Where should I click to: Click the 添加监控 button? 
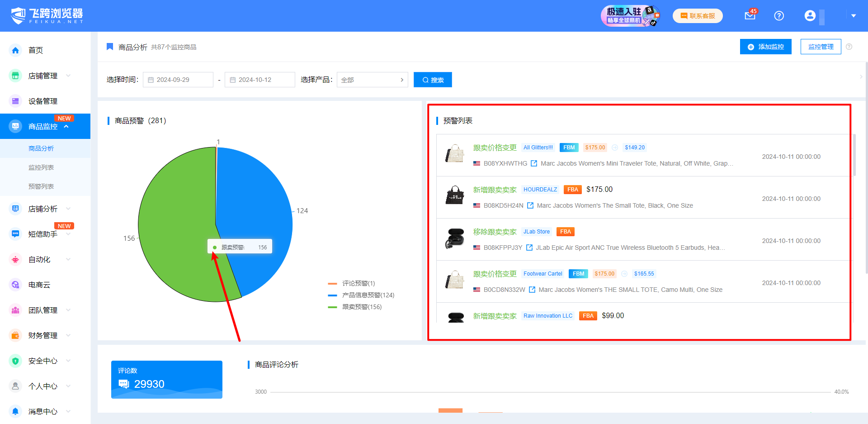[765, 47]
